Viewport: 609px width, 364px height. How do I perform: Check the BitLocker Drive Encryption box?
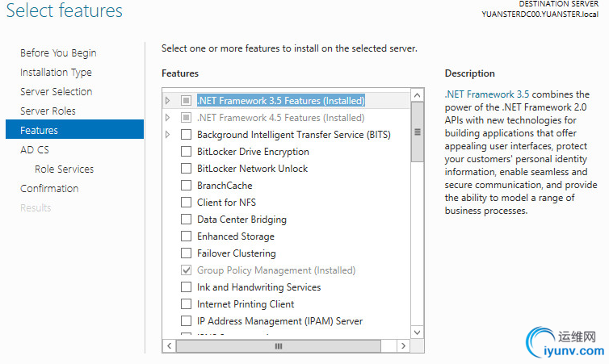point(187,152)
